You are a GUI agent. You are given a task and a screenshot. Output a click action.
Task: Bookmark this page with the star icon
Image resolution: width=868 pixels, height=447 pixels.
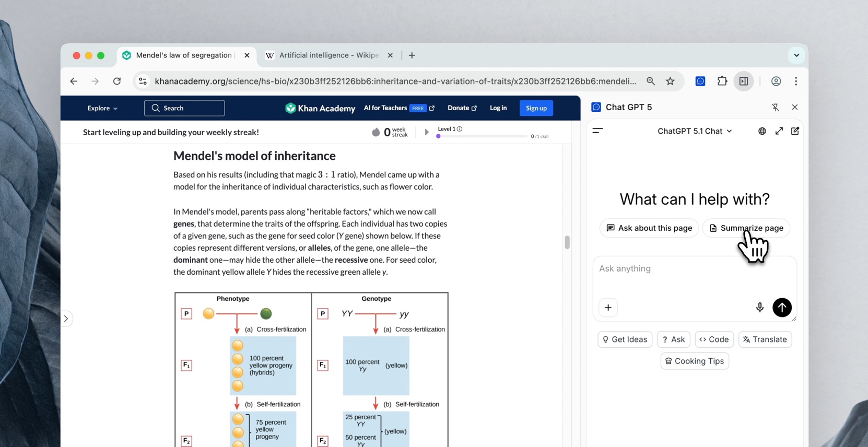[670, 81]
